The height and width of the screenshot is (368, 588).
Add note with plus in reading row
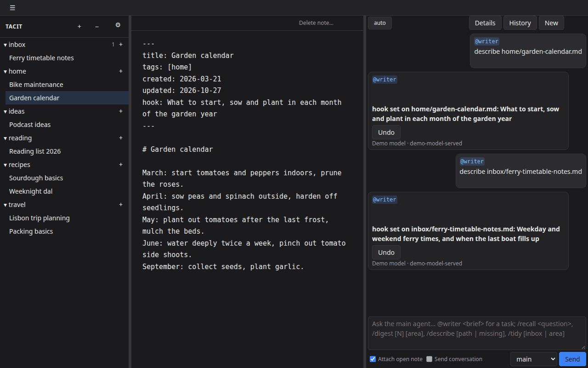(121, 138)
